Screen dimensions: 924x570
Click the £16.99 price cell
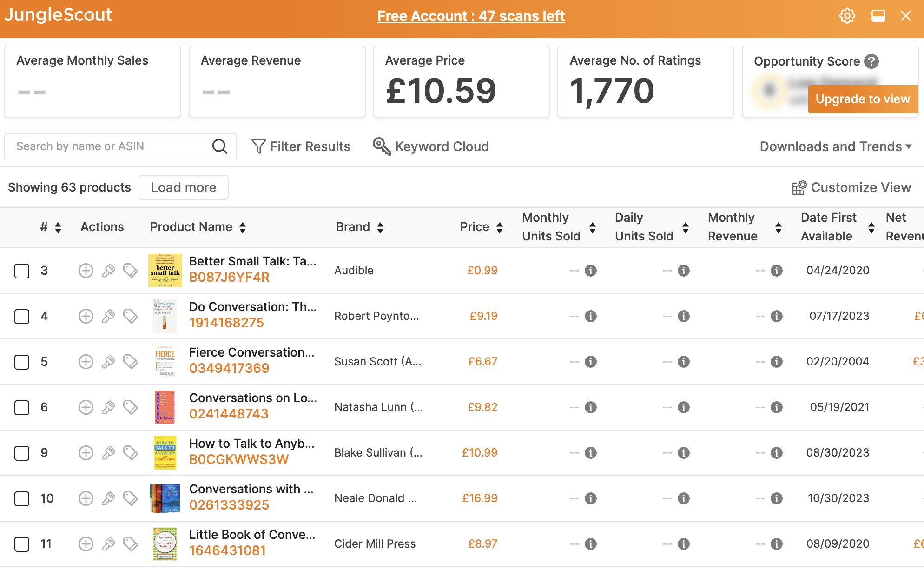480,498
